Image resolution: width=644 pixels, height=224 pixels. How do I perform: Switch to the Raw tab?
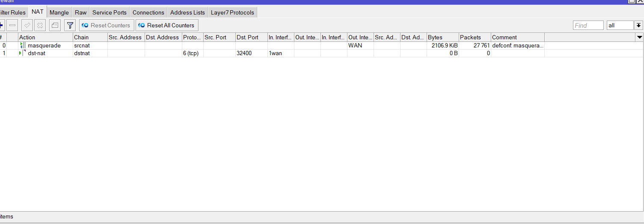coord(80,12)
